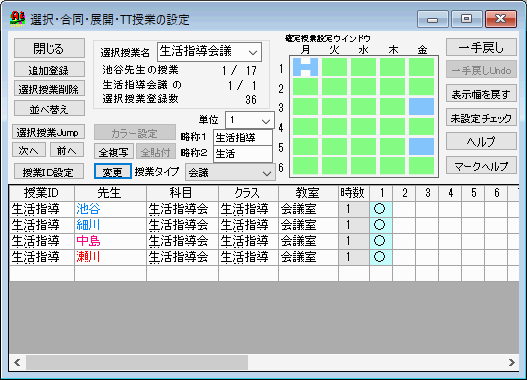Toggle circle mark in 池谷 row
Screen dimensions: 527x380
coord(380,209)
